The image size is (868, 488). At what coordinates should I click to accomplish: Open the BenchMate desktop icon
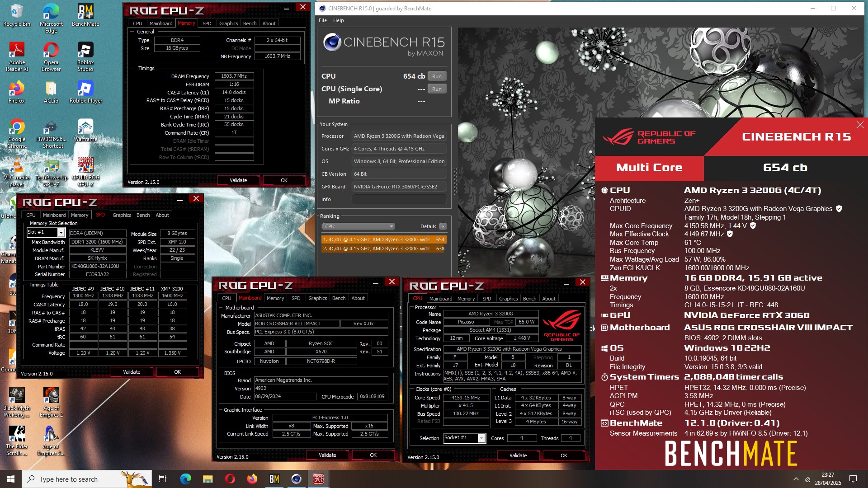pos(85,16)
